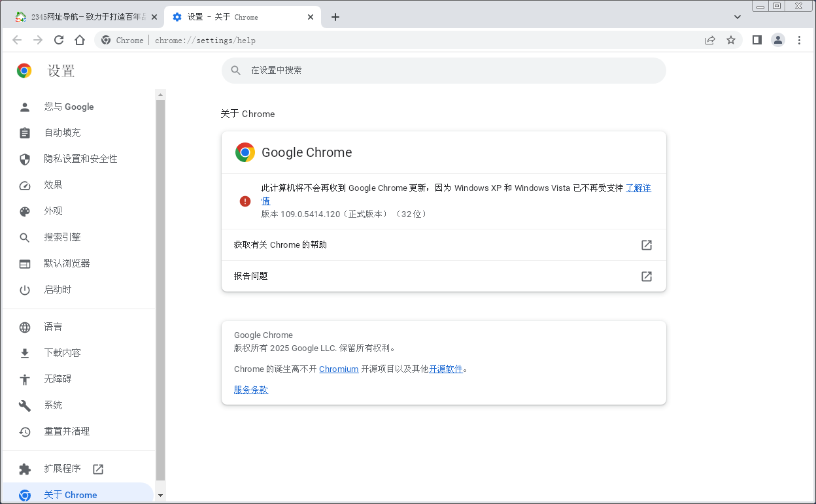Click the version text 109.0.5414.120
The height and width of the screenshot is (504, 816).
311,214
